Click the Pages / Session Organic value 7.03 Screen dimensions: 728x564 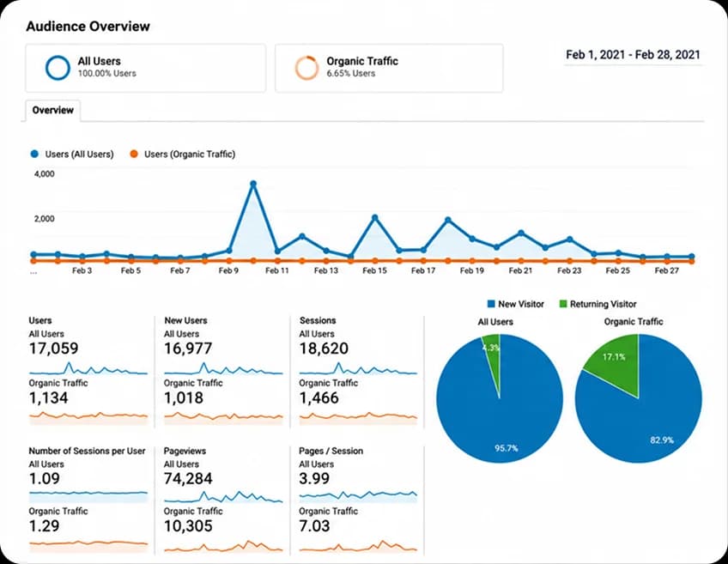click(x=314, y=526)
